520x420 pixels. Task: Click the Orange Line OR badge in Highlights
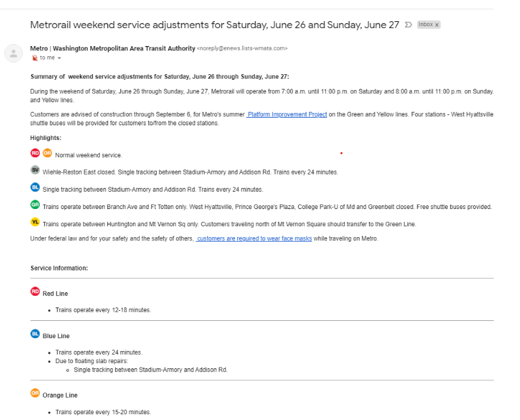[x=47, y=153]
